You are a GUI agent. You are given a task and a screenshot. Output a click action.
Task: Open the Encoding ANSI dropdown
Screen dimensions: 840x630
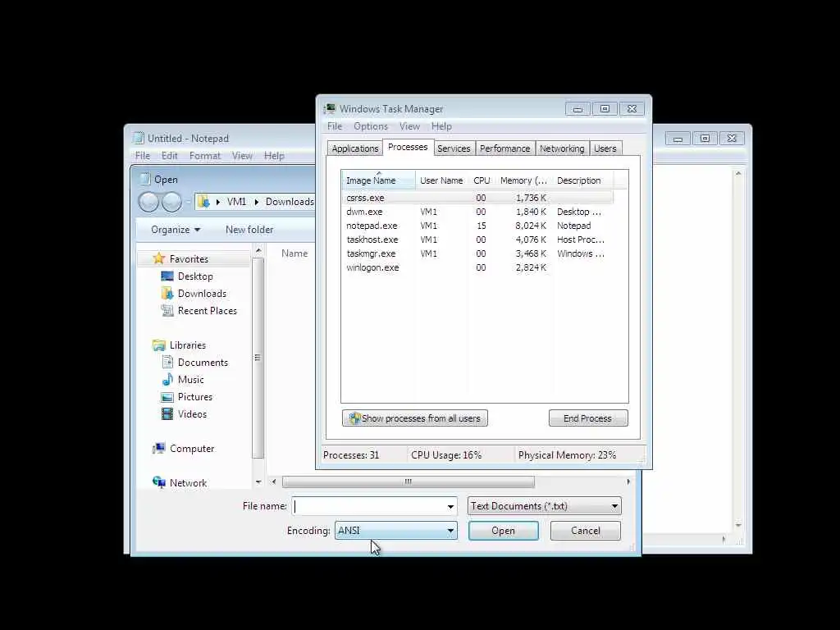tap(396, 531)
